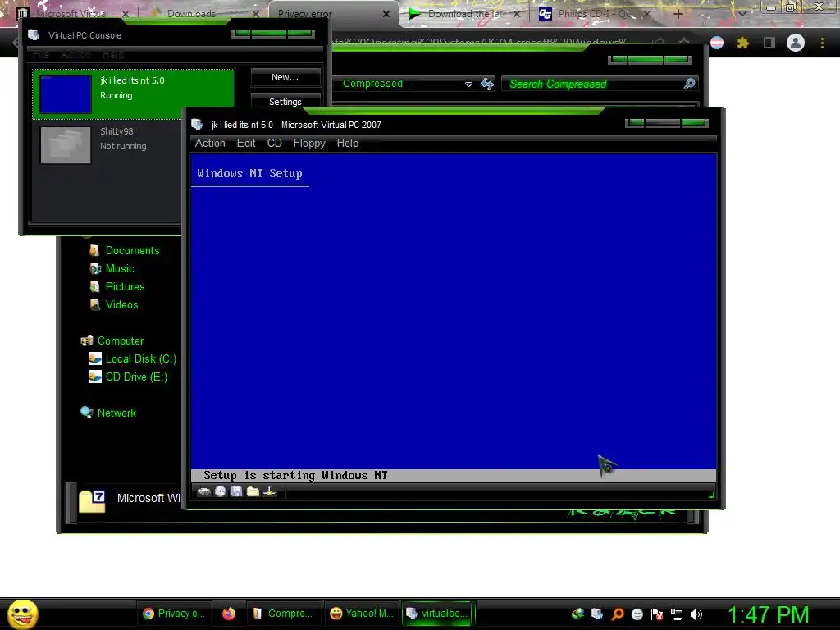Click the flag extension icon in Chrome toolbar
This screenshot has width=840, height=630.
point(717,43)
